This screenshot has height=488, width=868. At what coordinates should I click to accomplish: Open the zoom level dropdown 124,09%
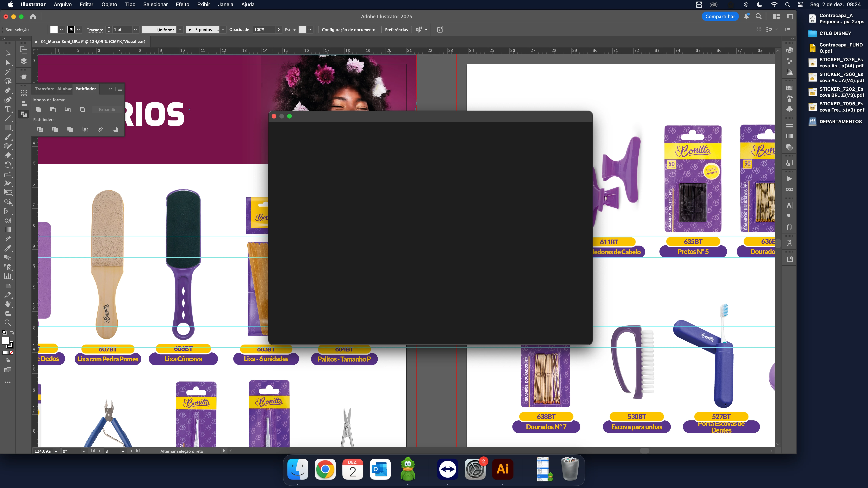pyautogui.click(x=56, y=451)
